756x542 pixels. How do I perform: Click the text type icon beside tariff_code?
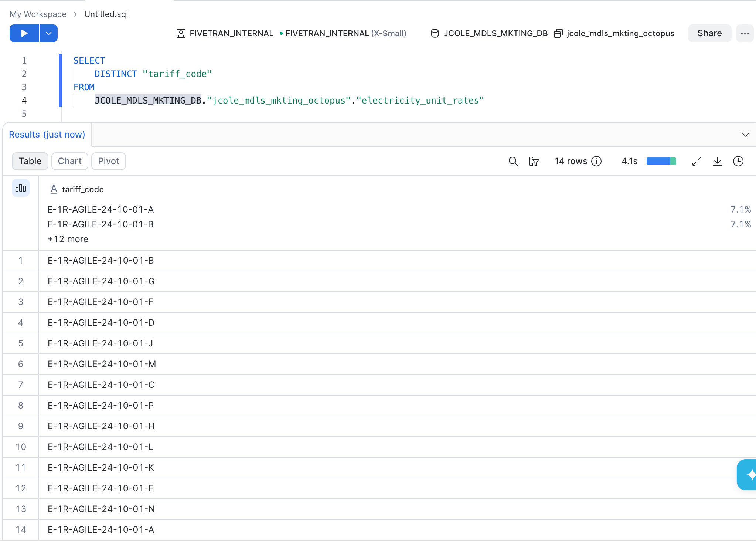(54, 189)
